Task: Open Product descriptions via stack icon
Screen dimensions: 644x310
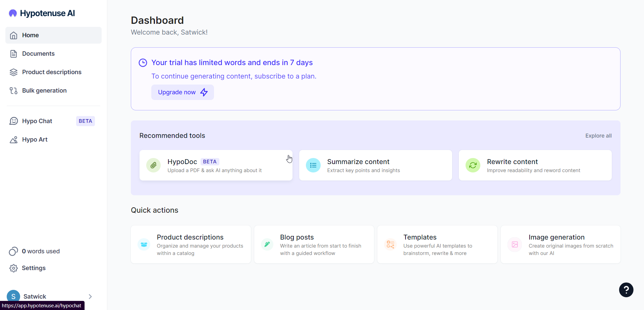Action: [x=13, y=72]
